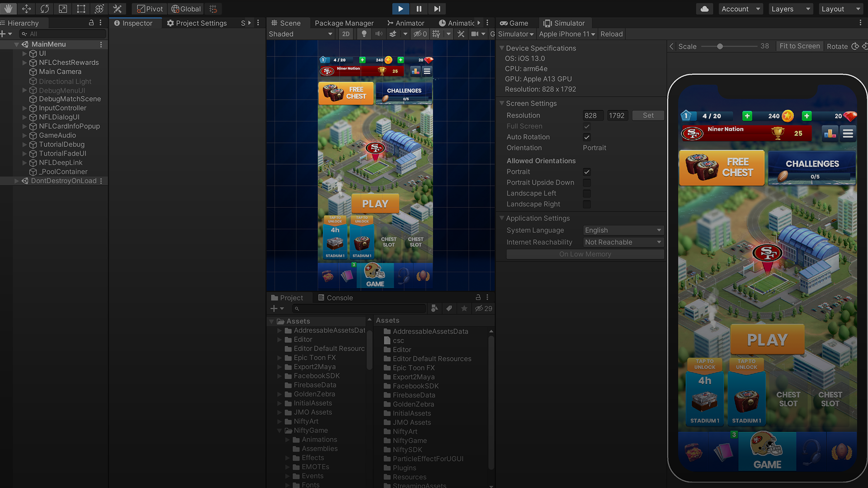Screen dimensions: 868x488
Task: Open the Package Manager tab
Action: (x=344, y=23)
